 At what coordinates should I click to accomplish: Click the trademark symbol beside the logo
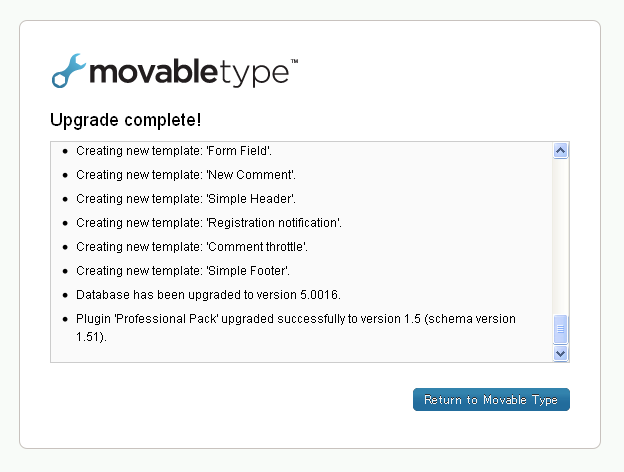[294, 61]
